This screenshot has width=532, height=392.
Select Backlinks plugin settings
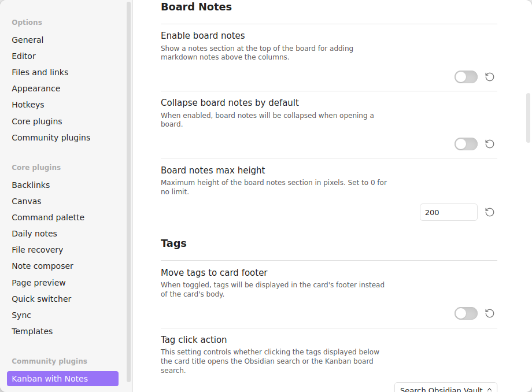click(x=63, y=185)
